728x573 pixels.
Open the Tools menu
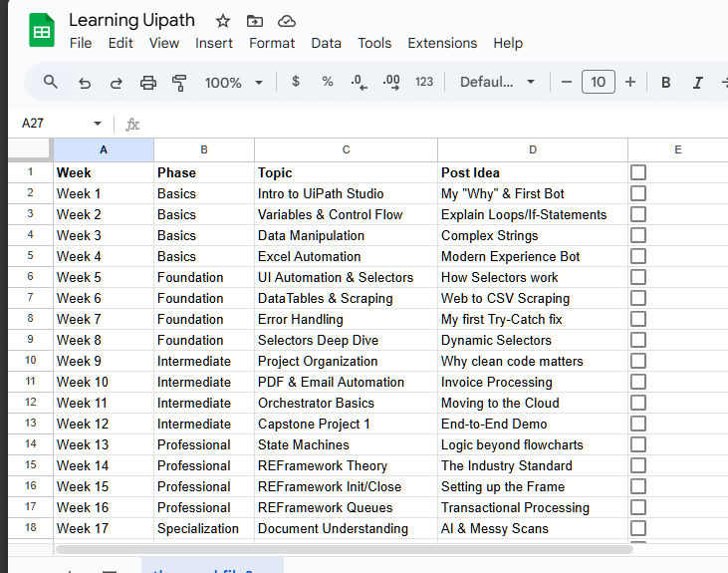tap(374, 43)
